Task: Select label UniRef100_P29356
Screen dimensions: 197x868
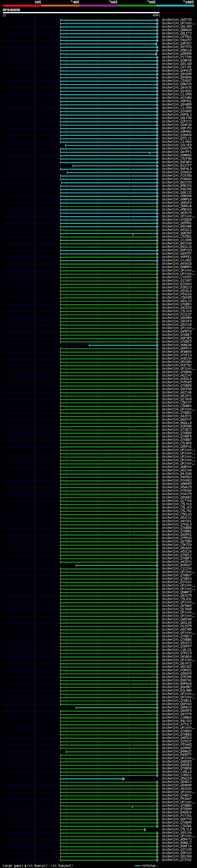Action: coord(176,176)
